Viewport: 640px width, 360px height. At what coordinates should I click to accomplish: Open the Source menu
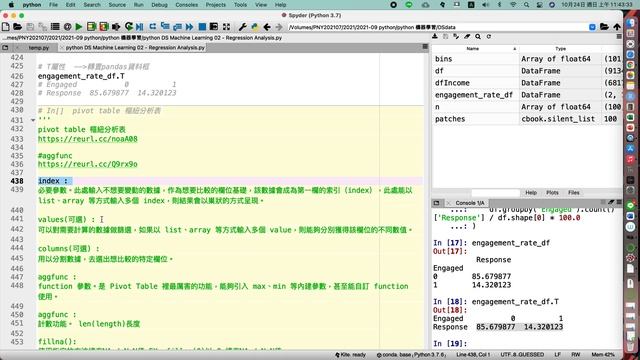[117, 5]
